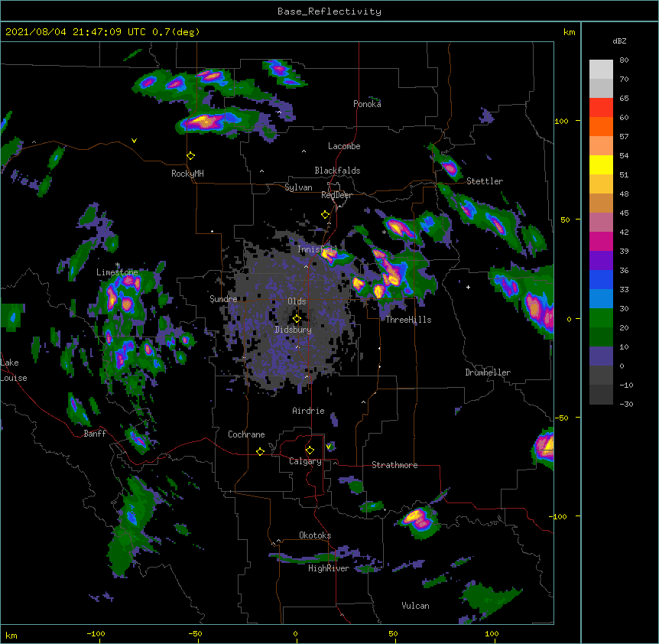The width and height of the screenshot is (659, 644).
Task: Click the Cochrane city label
Action: point(246,434)
